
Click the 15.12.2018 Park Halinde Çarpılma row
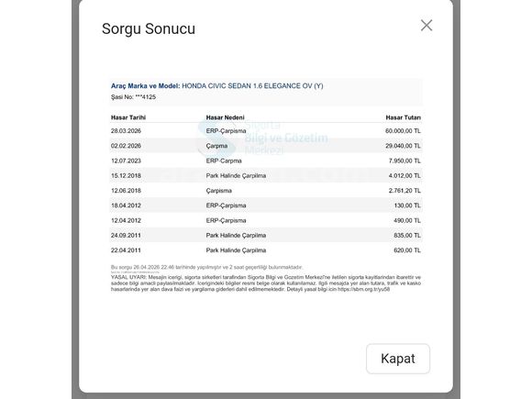click(266, 176)
